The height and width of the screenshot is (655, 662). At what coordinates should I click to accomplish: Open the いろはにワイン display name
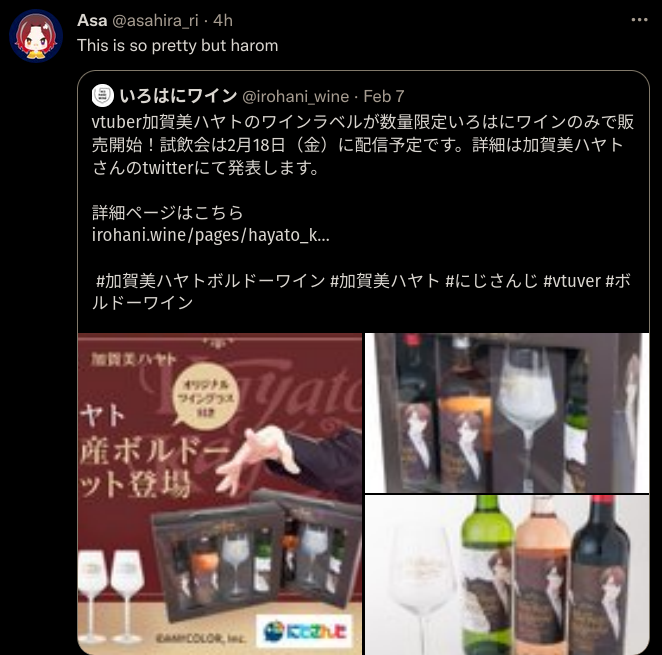click(x=178, y=96)
